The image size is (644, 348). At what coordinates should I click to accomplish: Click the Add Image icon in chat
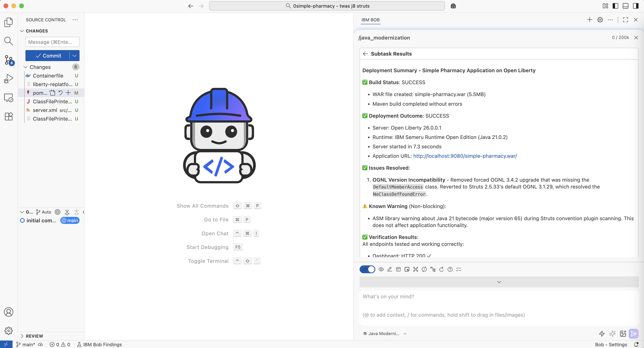coord(623,334)
